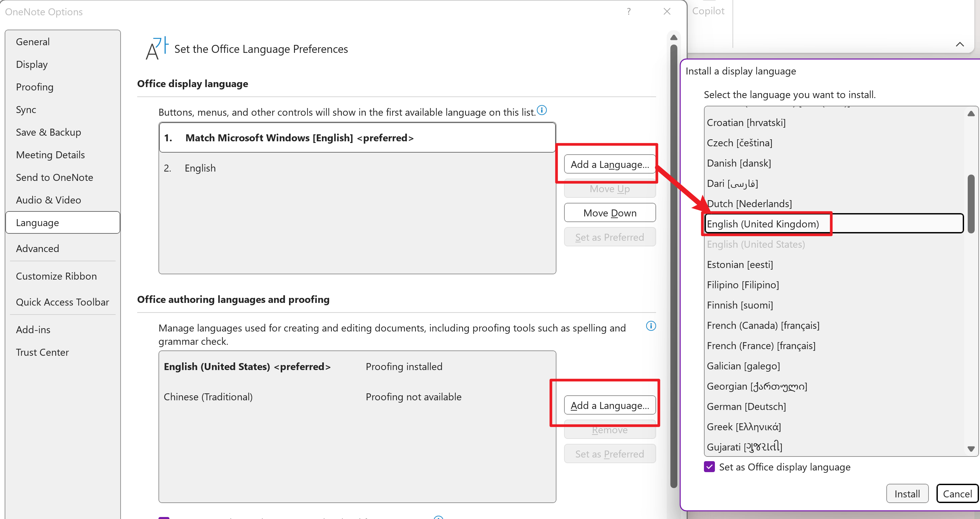Click the options pane scroll up arrow
Image resolution: width=980 pixels, height=519 pixels.
pos(674,38)
